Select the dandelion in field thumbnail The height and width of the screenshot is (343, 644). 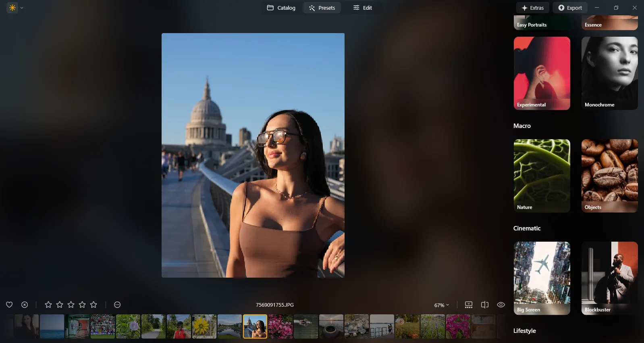[407, 326]
